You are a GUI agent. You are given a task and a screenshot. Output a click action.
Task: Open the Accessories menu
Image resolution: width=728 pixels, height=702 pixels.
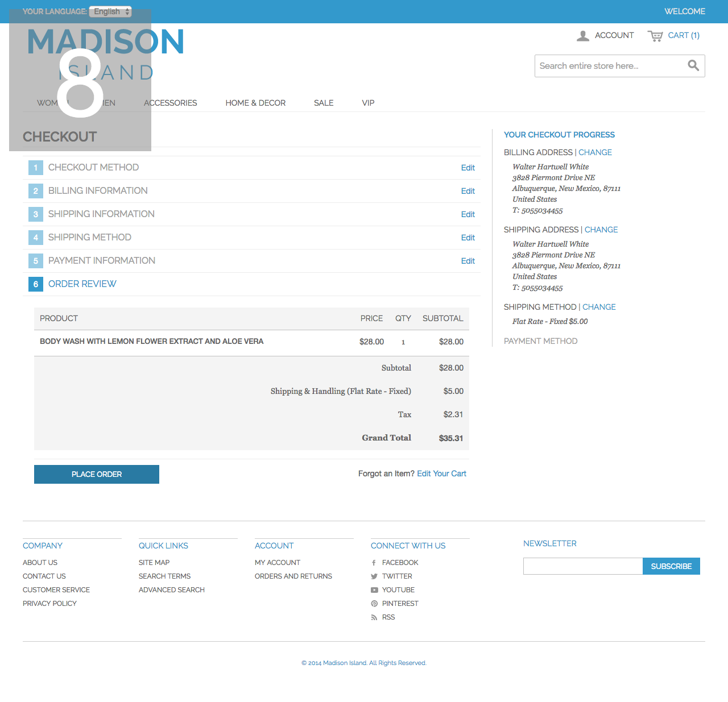(x=170, y=103)
